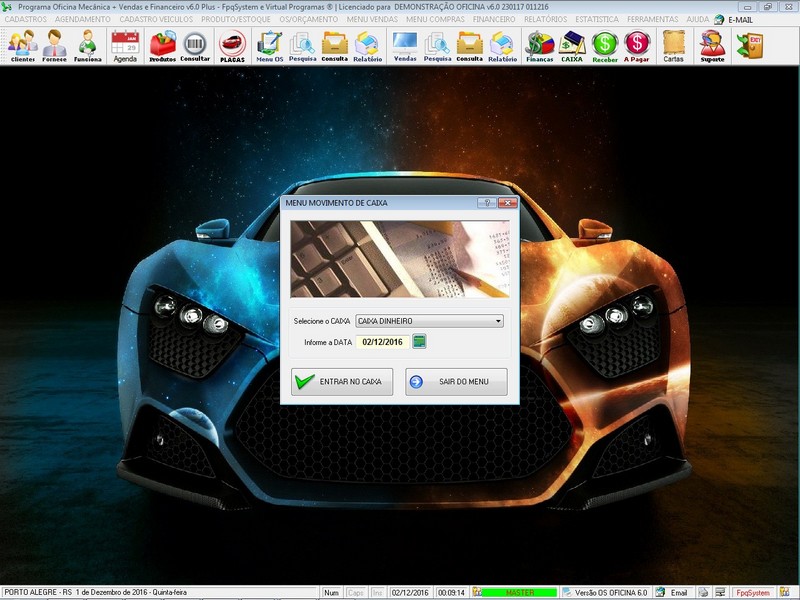
Task: Open calendar picker next to date field
Action: (419, 341)
